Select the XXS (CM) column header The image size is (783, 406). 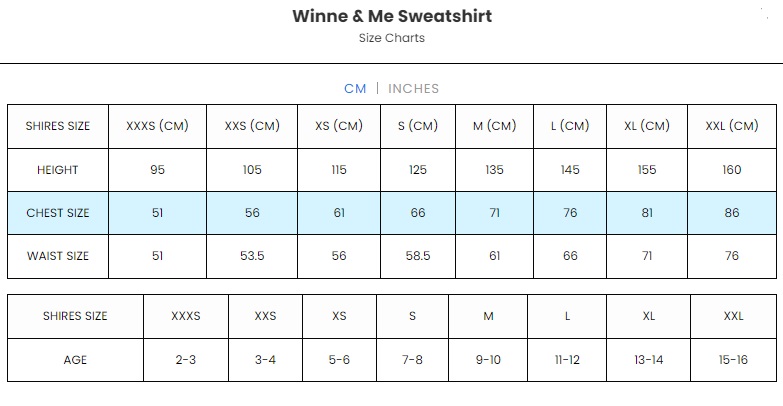click(x=252, y=126)
